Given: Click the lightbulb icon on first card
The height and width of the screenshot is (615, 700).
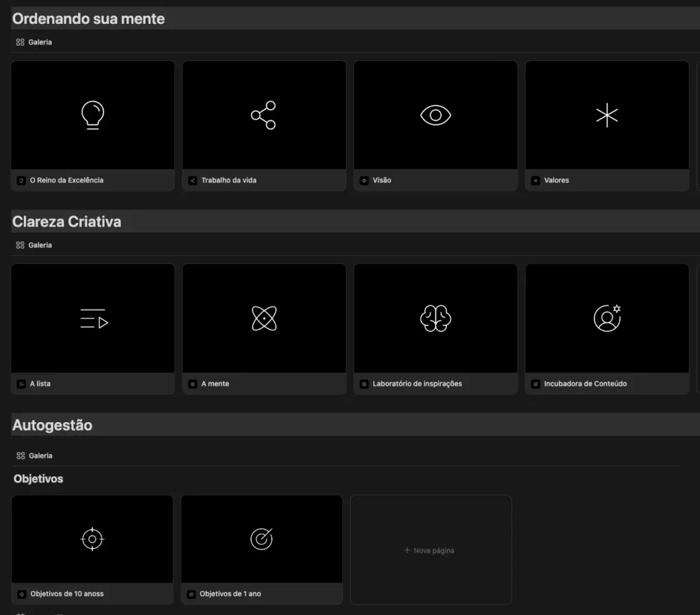Looking at the screenshot, I should (92, 115).
